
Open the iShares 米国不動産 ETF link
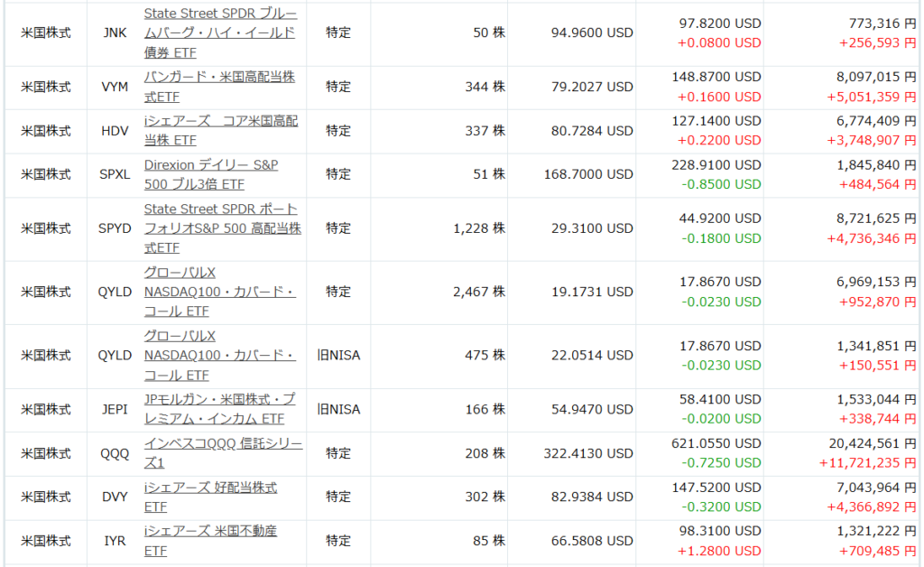point(210,540)
